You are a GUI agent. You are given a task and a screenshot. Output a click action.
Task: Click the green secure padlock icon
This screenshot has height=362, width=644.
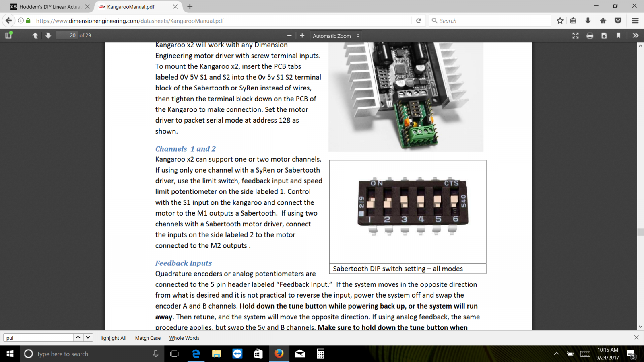coord(28,21)
